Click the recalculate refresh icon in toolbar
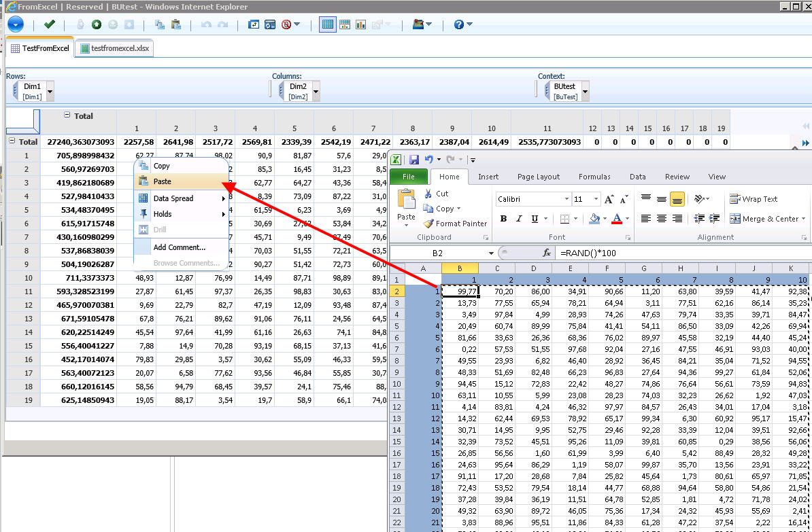The image size is (812, 532). (x=270, y=24)
